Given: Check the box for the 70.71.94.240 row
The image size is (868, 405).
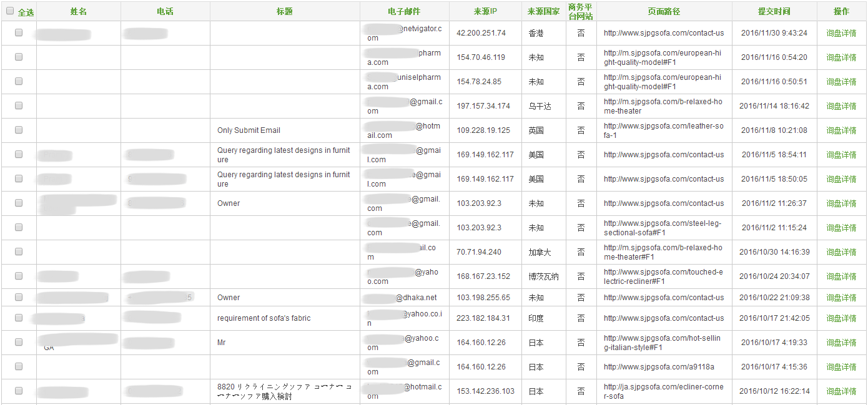Looking at the screenshot, I should tap(19, 251).
